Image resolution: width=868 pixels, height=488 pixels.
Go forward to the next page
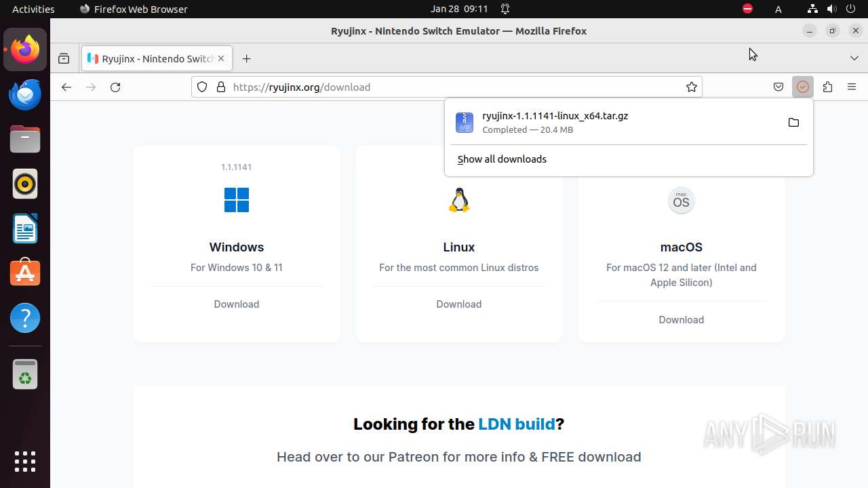point(91,87)
